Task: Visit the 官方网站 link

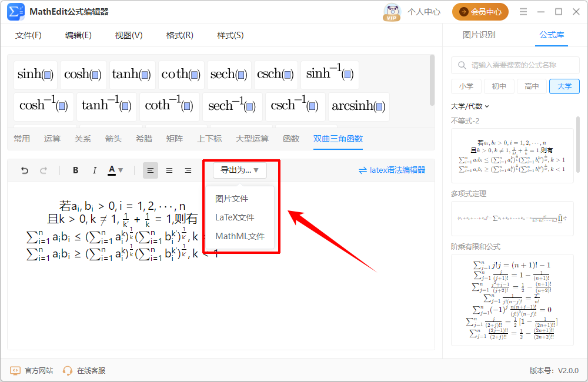Action: click(x=32, y=371)
